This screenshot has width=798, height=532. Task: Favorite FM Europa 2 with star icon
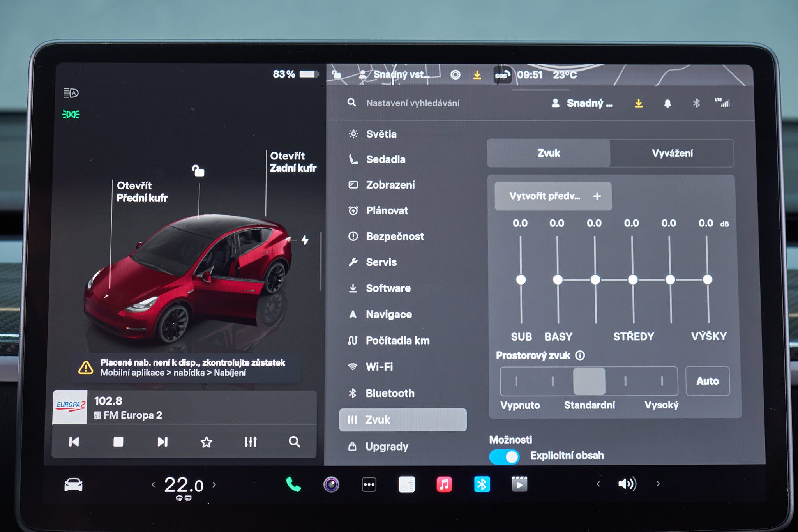tap(206, 442)
